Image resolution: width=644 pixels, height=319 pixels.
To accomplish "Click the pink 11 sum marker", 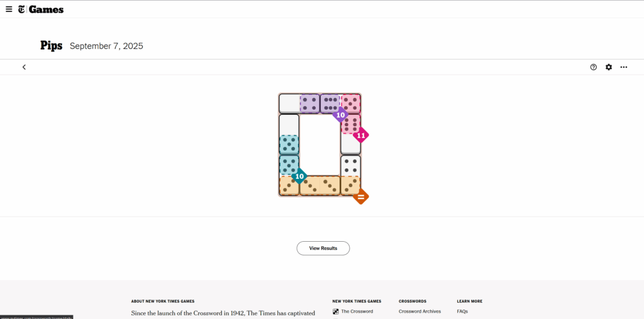I will pyautogui.click(x=361, y=135).
